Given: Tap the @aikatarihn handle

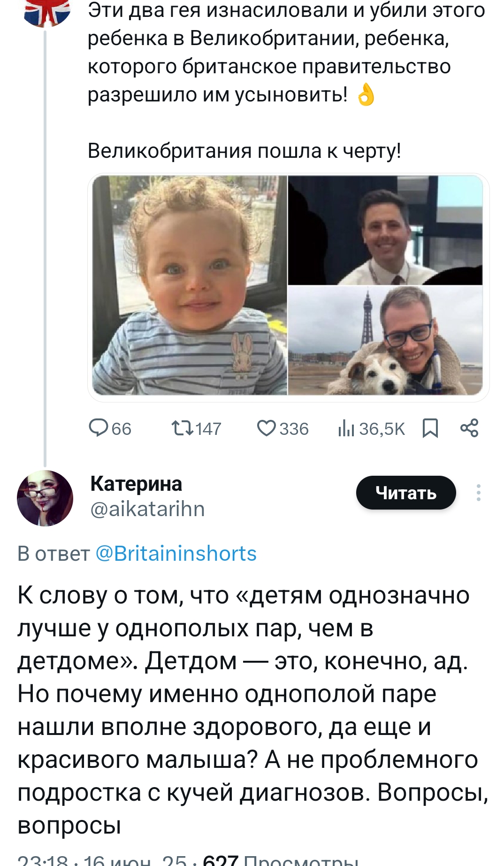Looking at the screenshot, I should click(x=147, y=509).
